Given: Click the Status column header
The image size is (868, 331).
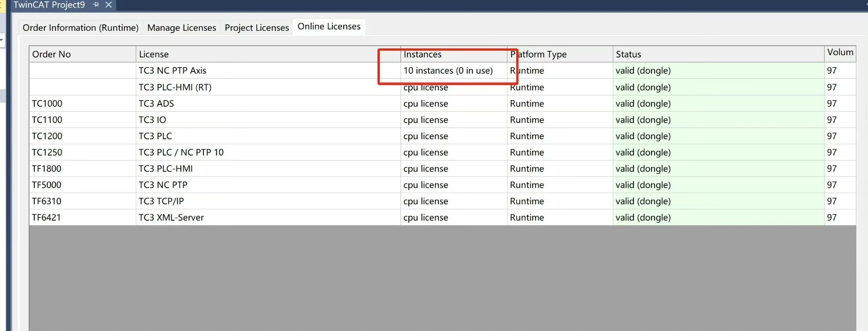Looking at the screenshot, I should (x=719, y=54).
